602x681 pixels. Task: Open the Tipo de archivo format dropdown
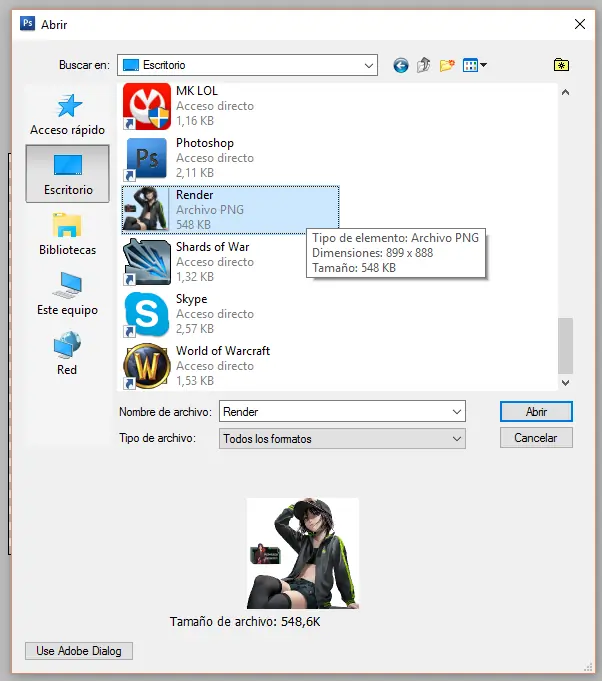pos(342,439)
